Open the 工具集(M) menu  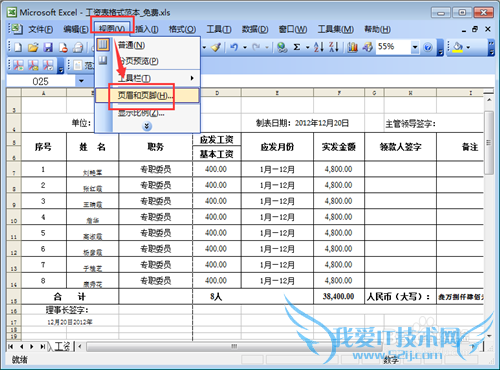click(x=336, y=29)
